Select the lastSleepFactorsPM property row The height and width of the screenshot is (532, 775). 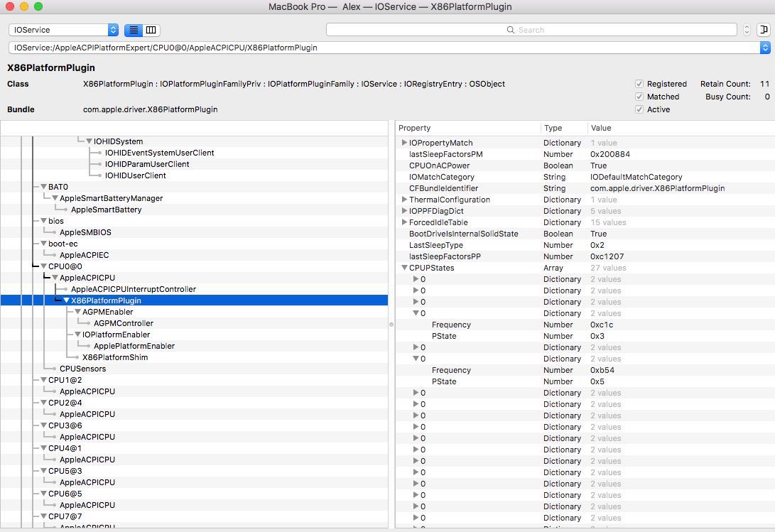[585, 154]
